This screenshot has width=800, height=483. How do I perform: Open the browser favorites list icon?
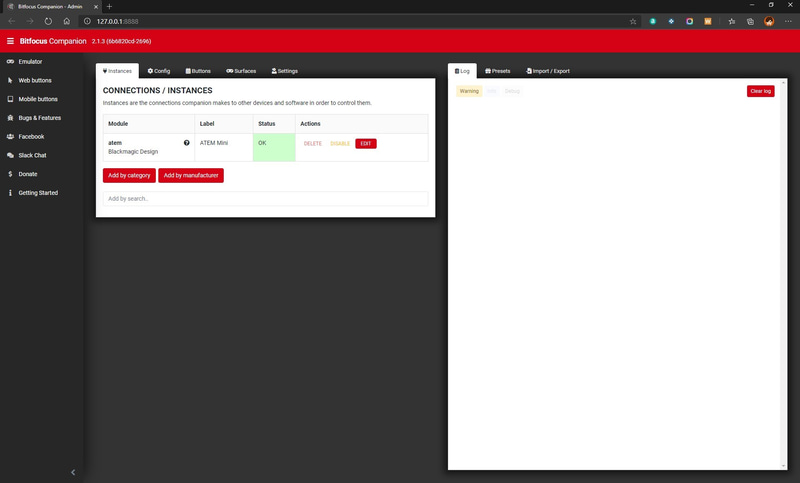pos(732,21)
